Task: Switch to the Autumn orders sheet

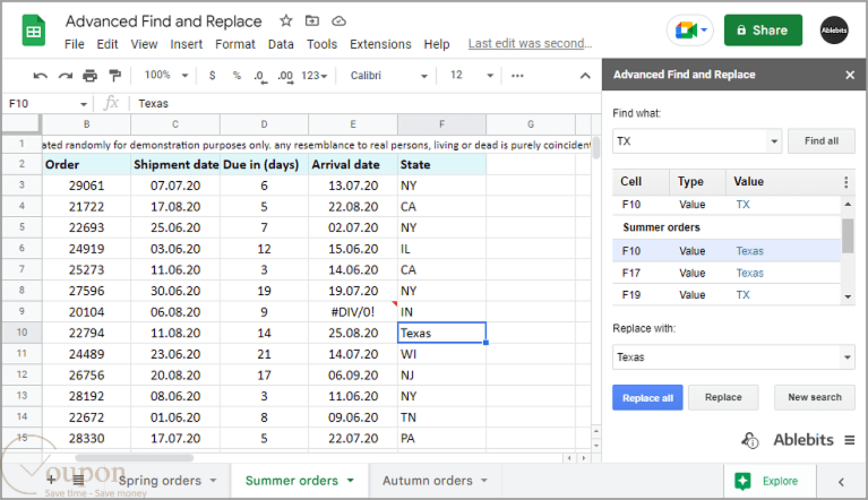Action: [x=428, y=481]
